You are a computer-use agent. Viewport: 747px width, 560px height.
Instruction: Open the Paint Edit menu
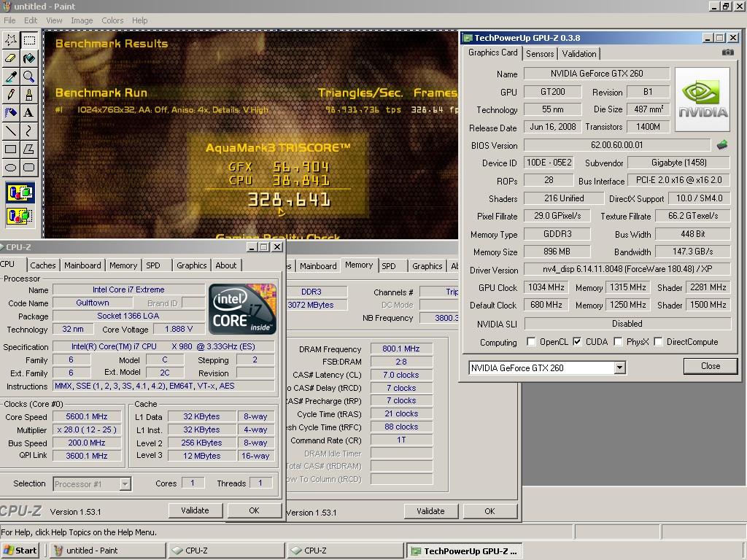(x=31, y=20)
